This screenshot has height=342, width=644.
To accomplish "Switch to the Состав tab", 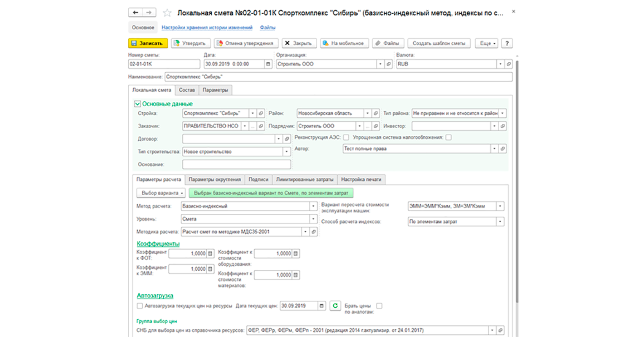I will click(187, 90).
